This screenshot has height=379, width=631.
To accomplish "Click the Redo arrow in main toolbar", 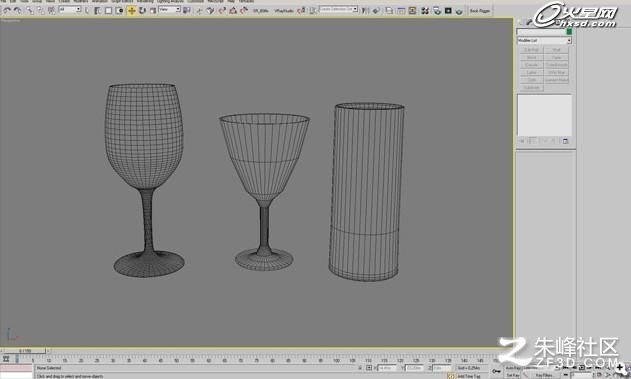I will (x=18, y=10).
